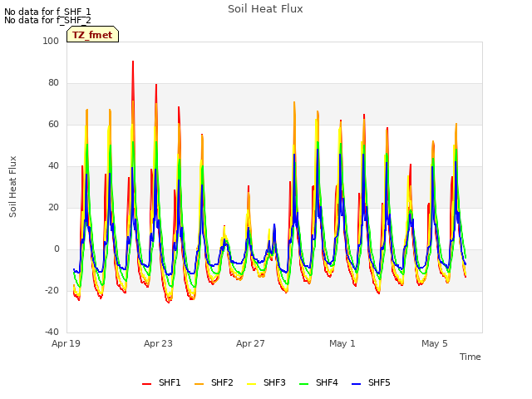This screenshot has height=399, width=532.
Task: Toggle the SHF2 legend entry
Action: [214, 382]
